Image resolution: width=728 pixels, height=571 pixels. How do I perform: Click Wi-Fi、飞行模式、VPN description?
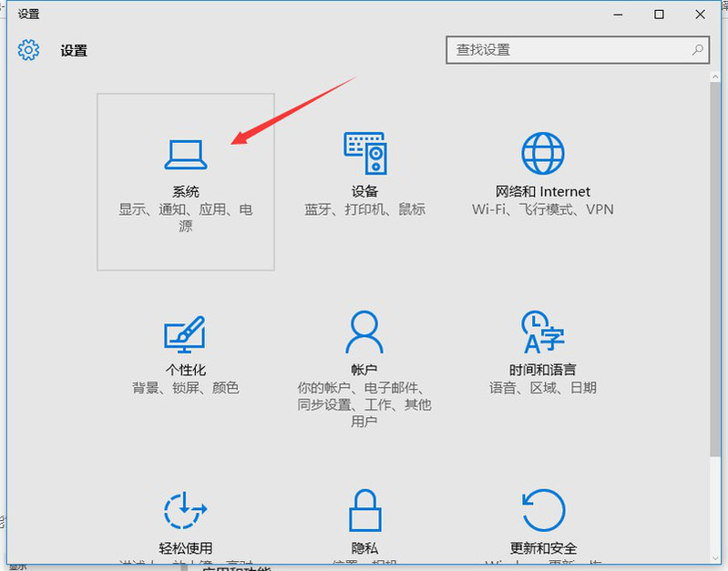tap(543, 209)
